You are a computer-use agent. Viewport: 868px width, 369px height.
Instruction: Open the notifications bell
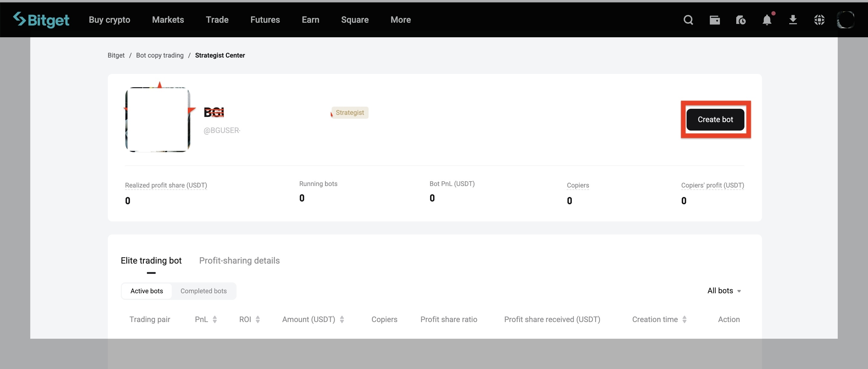767,20
